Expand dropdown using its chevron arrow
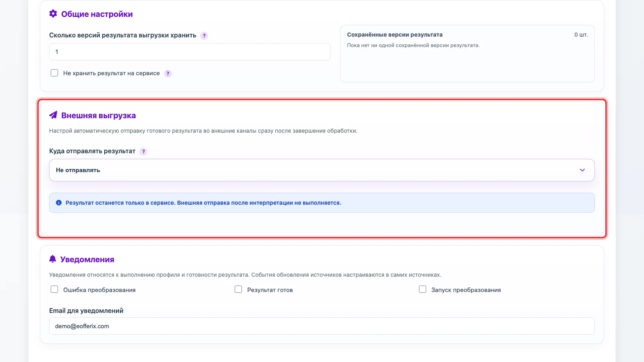 tap(582, 170)
